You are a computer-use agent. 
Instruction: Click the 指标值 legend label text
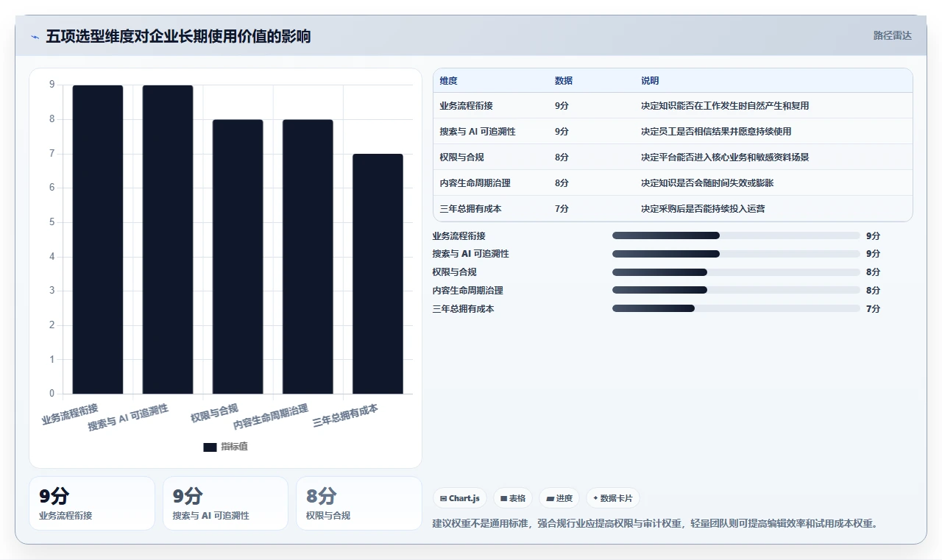coord(234,447)
